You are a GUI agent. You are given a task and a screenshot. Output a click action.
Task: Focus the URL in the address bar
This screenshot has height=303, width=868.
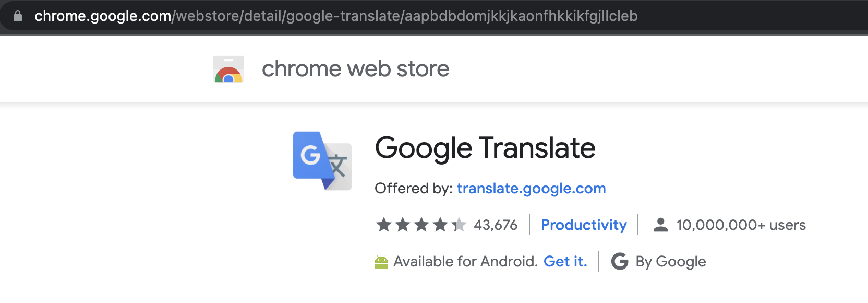[x=336, y=16]
